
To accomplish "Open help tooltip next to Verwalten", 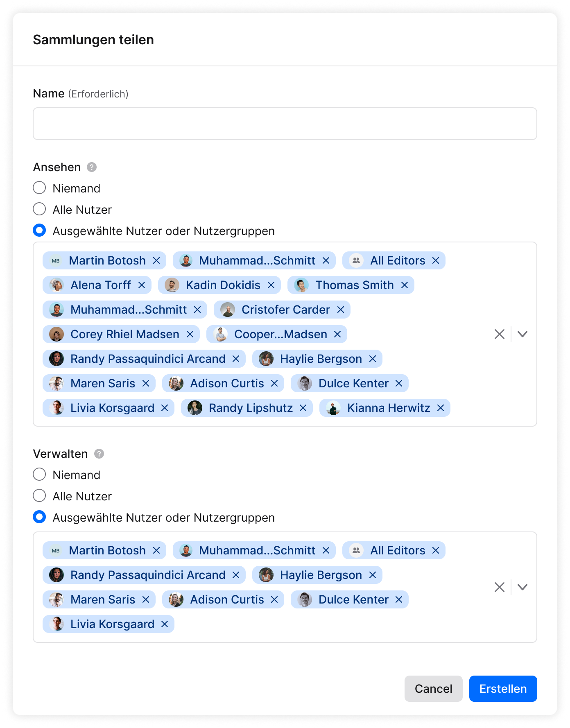I will pyautogui.click(x=99, y=454).
